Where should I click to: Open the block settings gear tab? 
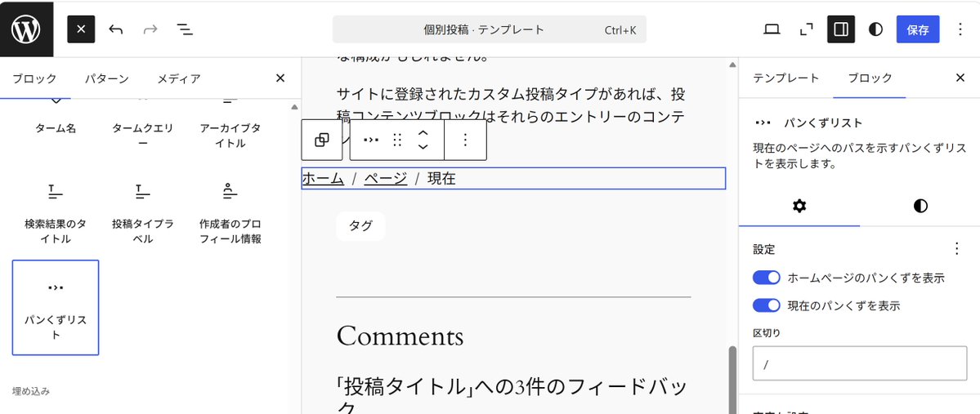pyautogui.click(x=799, y=206)
